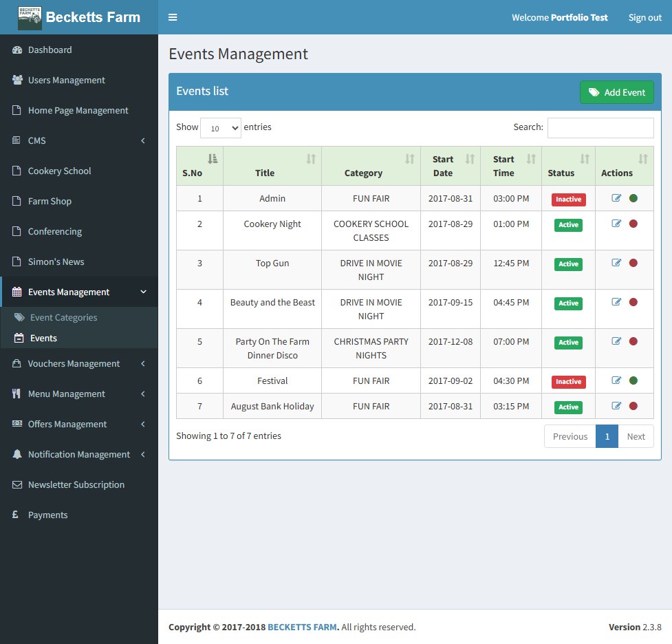Open Event Categories submenu item
This screenshot has height=644, width=672.
click(x=79, y=317)
